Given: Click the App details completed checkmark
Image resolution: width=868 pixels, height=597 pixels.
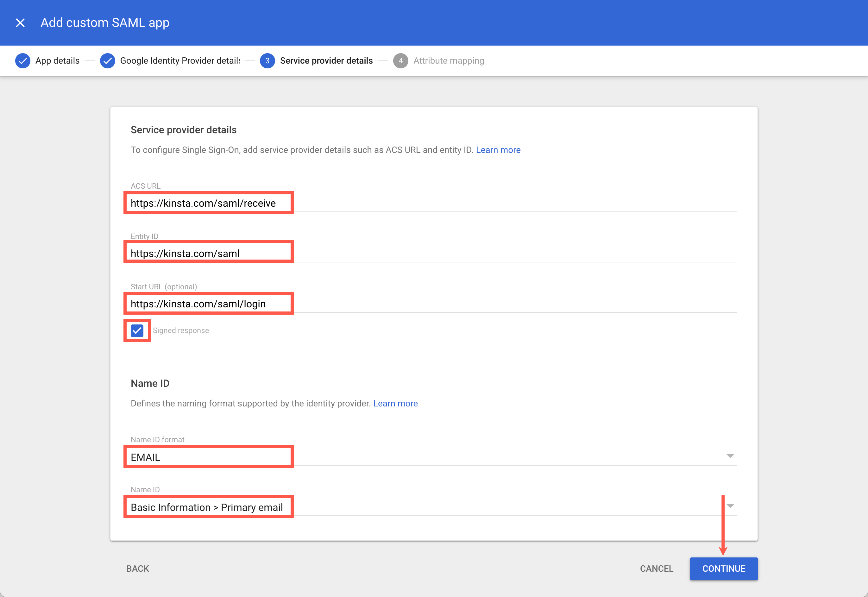Looking at the screenshot, I should click(22, 60).
